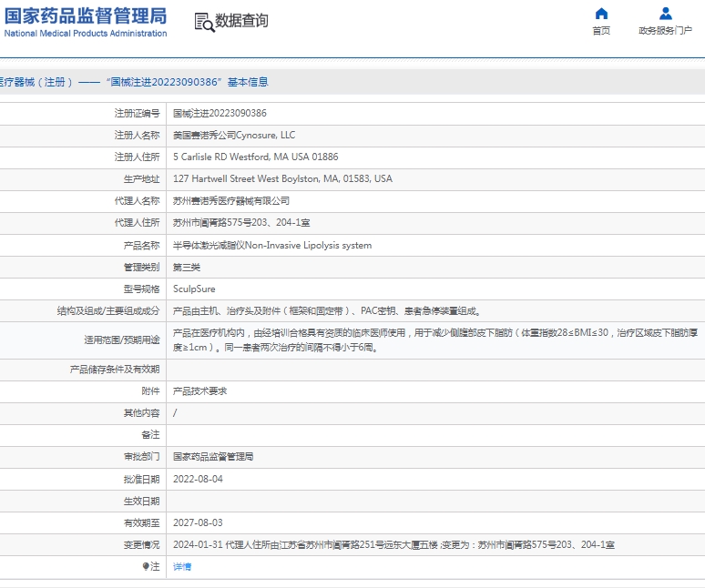Click the 附件 field label
The image size is (705, 588).
click(x=150, y=391)
